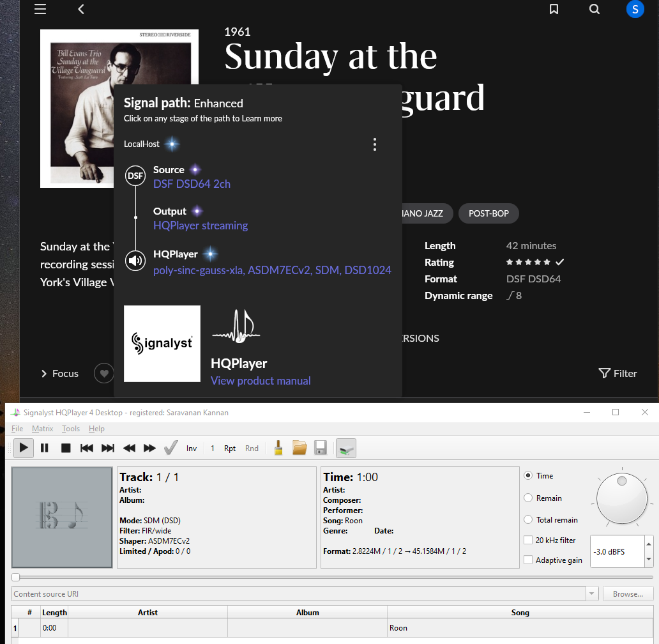Click the Content source URI input field
Image resolution: width=659 pixels, height=644 pixels.
click(x=298, y=594)
